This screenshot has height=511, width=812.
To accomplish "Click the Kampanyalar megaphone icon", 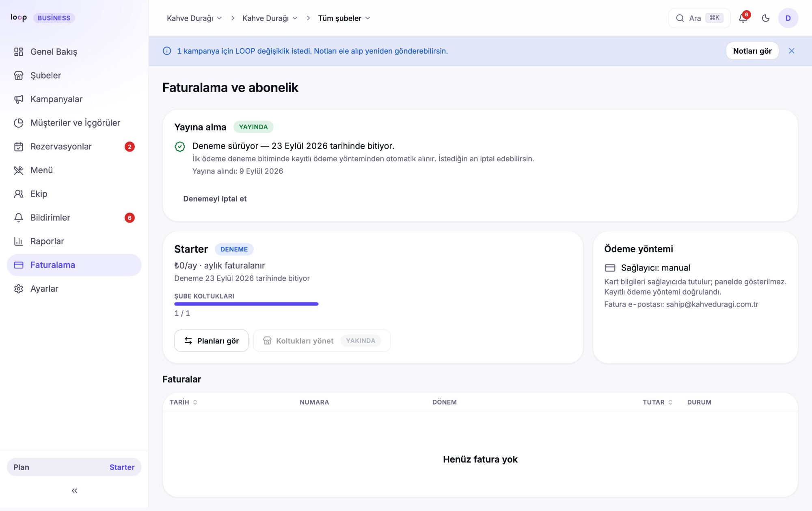I will 19,99.
